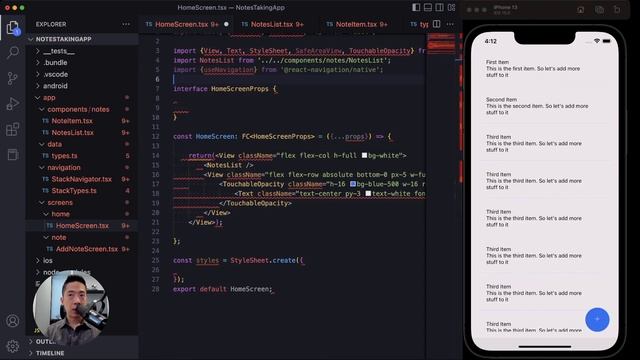
Task: Click the simulator screenshot toolbar icon
Action: [599, 10]
